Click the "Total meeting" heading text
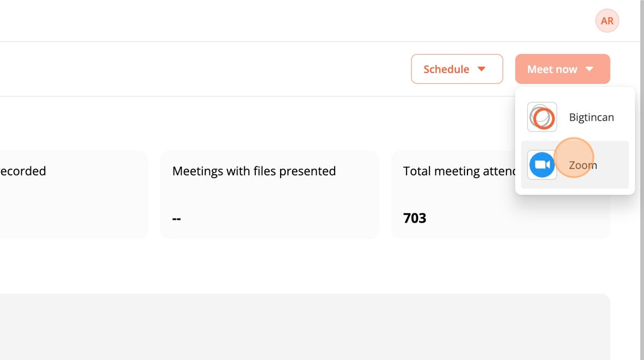The height and width of the screenshot is (360, 644). 442,171
